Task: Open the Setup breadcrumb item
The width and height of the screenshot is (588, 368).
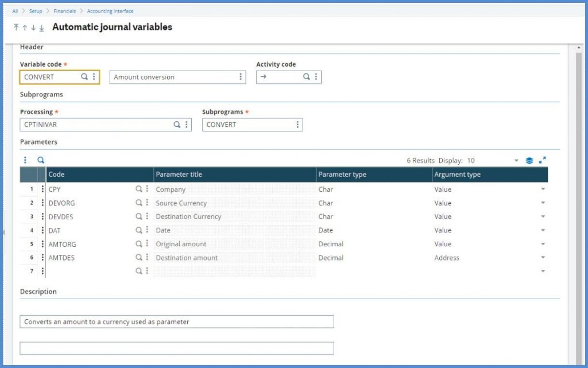Action: (36, 11)
